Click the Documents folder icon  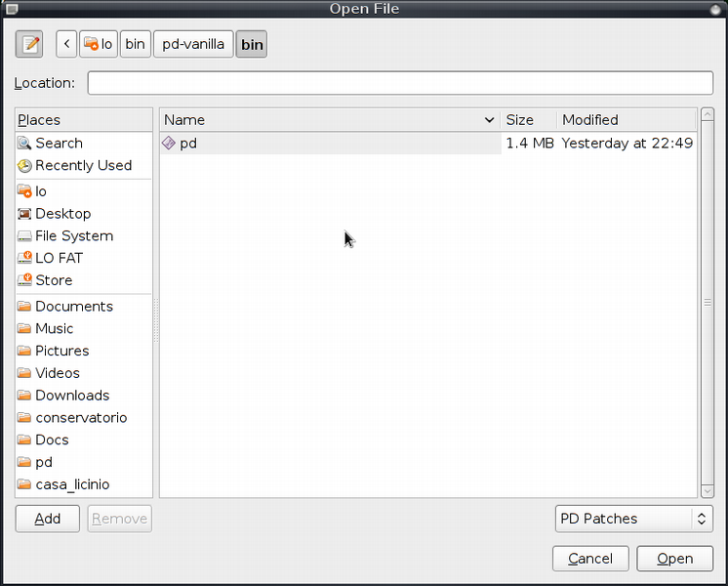pos(24,307)
